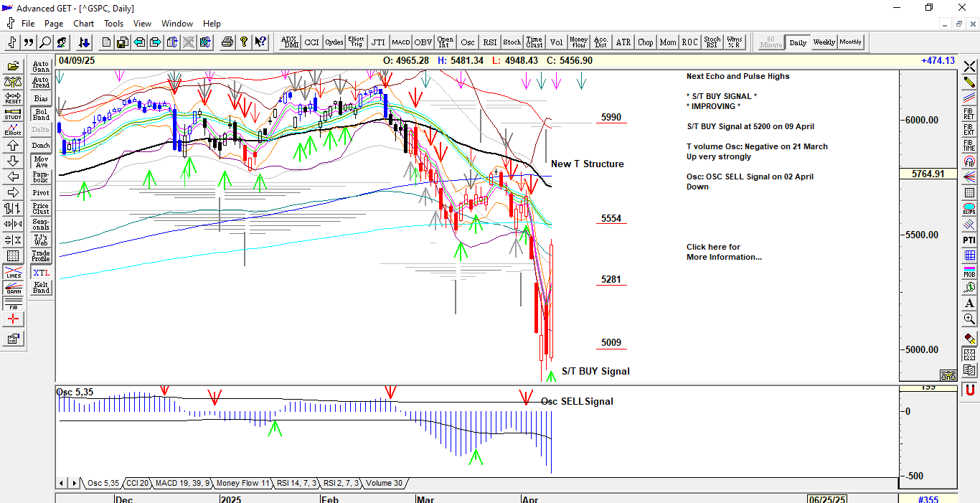Open the Elliott wave tool in left sidebar

click(13, 129)
